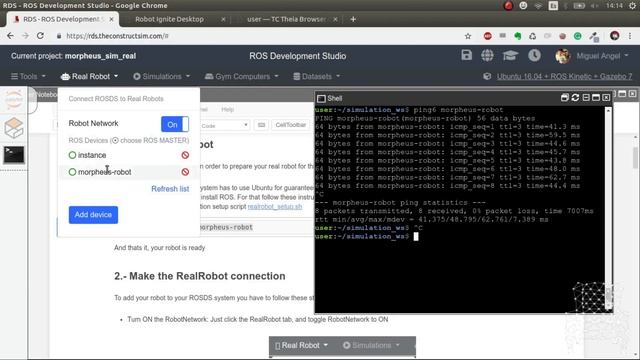Go back with Chrome's back arrow

tap(10, 36)
